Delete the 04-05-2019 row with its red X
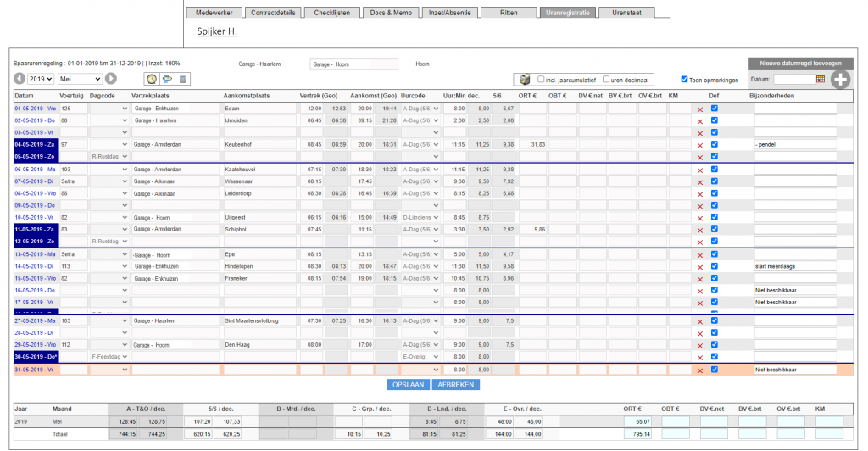This screenshot has height=451, width=868. (700, 145)
